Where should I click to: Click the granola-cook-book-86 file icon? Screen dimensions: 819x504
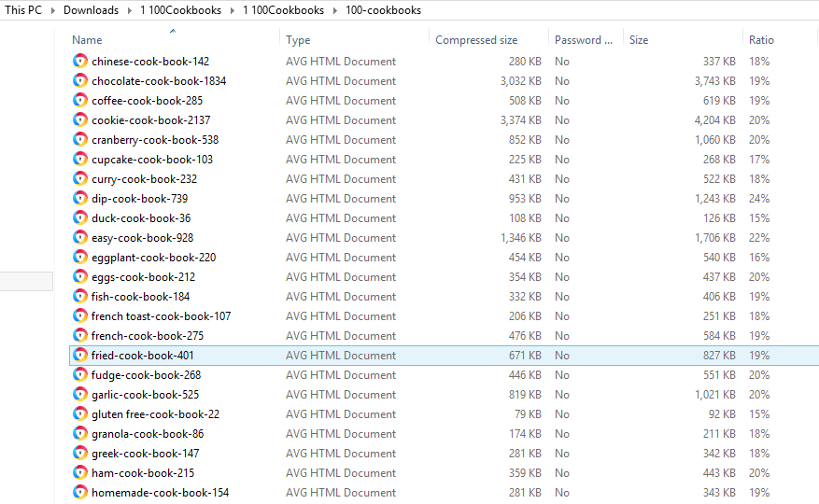pos(80,433)
